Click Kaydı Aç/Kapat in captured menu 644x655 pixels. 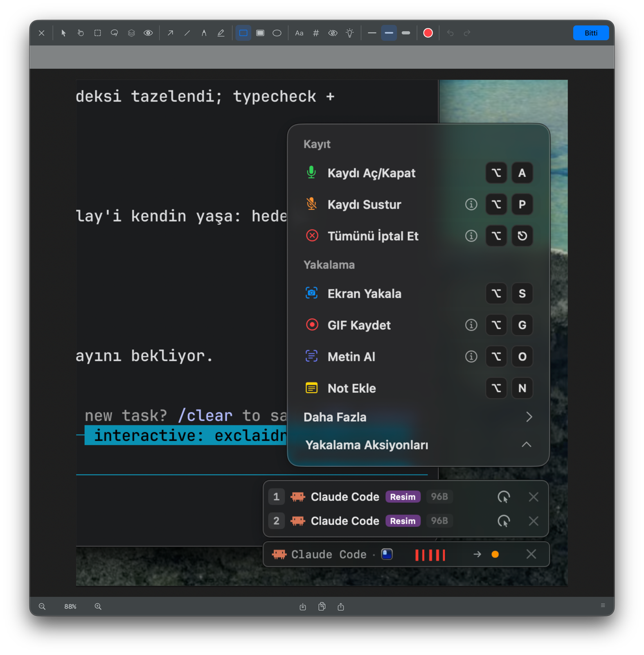[x=418, y=173]
